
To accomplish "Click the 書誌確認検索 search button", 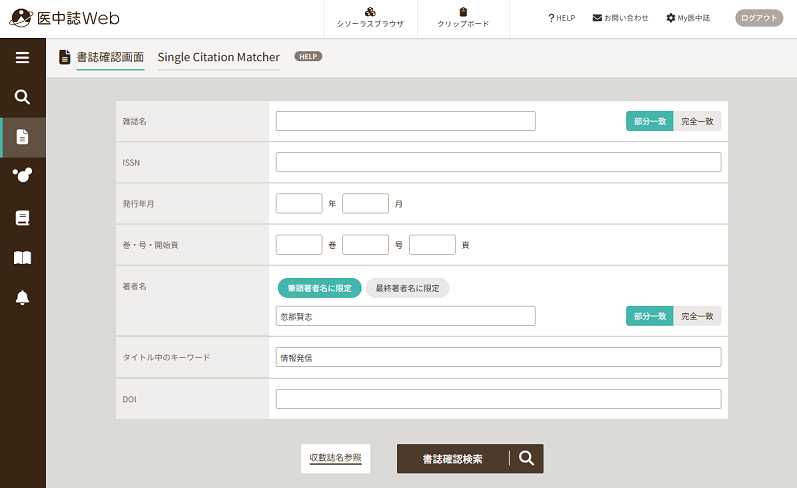I will pyautogui.click(x=470, y=459).
